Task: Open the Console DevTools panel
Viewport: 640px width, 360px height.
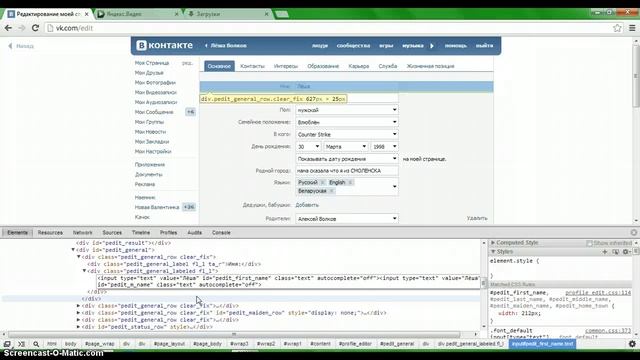Action: click(221, 233)
